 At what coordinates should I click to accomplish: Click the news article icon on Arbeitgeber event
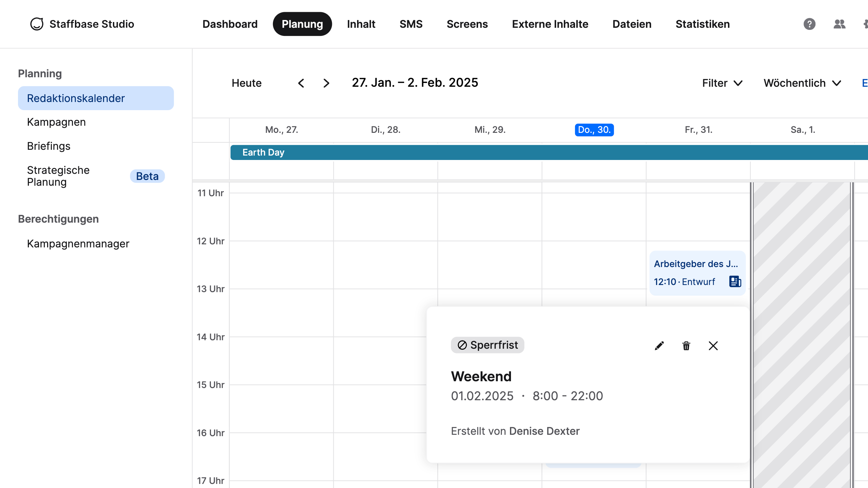pos(735,282)
